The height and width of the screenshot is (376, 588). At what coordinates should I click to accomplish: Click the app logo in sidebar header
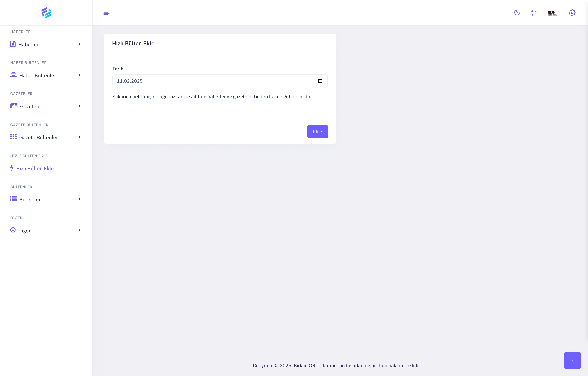coord(46,13)
